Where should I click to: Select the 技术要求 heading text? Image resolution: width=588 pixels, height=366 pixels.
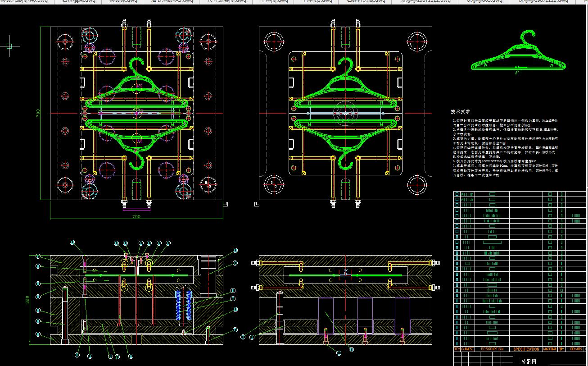[x=460, y=111]
